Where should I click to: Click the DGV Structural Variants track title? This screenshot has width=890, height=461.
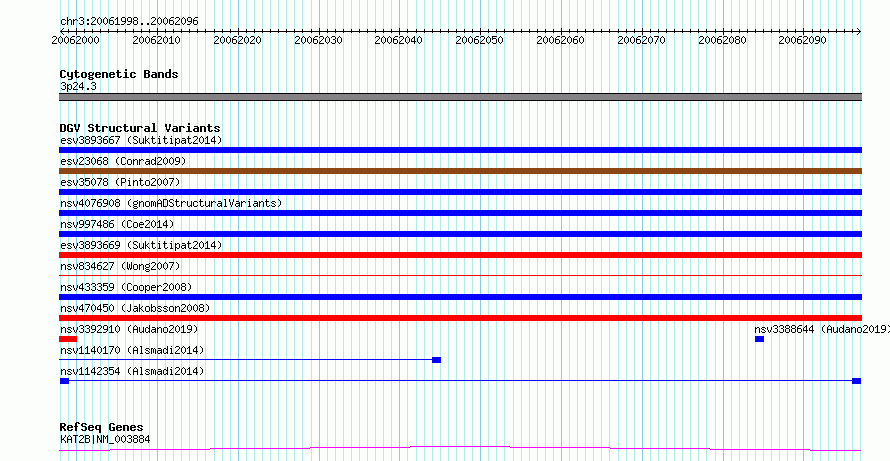point(140,128)
